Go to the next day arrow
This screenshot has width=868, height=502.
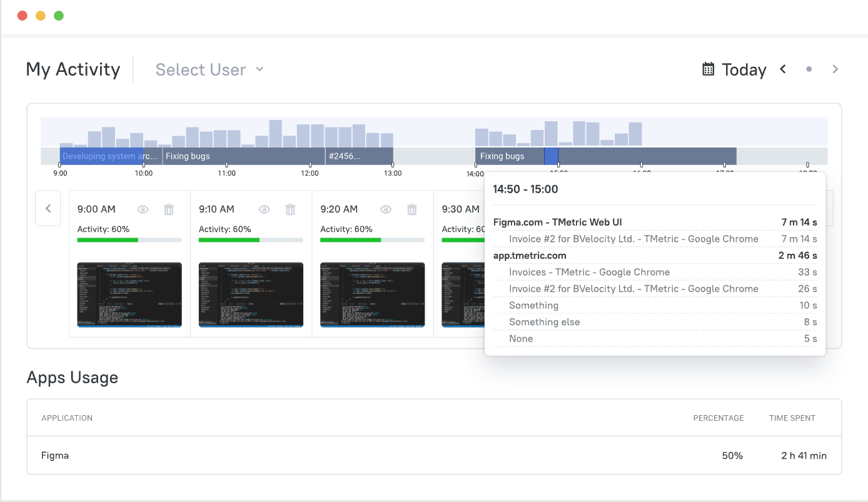coord(835,69)
